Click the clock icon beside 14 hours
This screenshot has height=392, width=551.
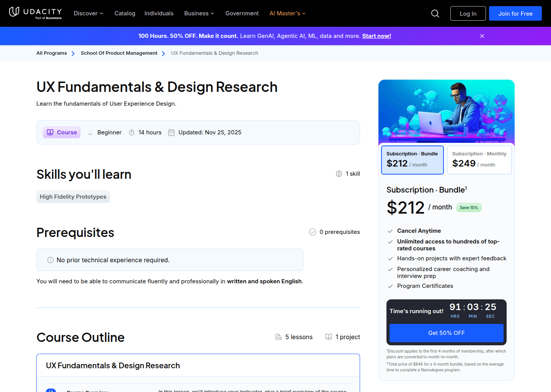tap(131, 132)
